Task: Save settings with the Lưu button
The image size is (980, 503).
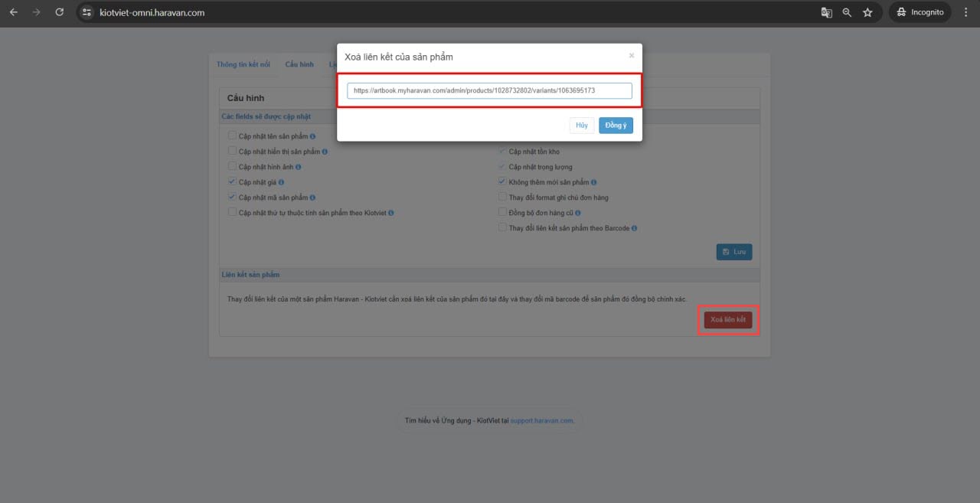Action: pos(734,252)
